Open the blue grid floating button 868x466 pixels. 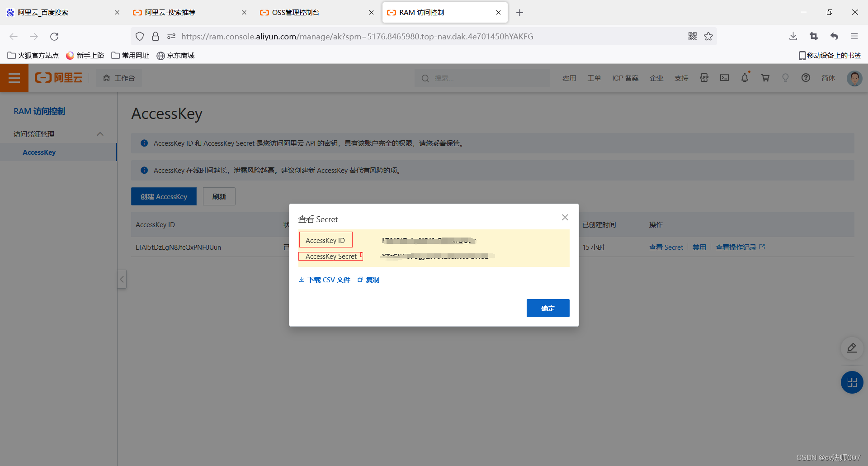click(852, 382)
